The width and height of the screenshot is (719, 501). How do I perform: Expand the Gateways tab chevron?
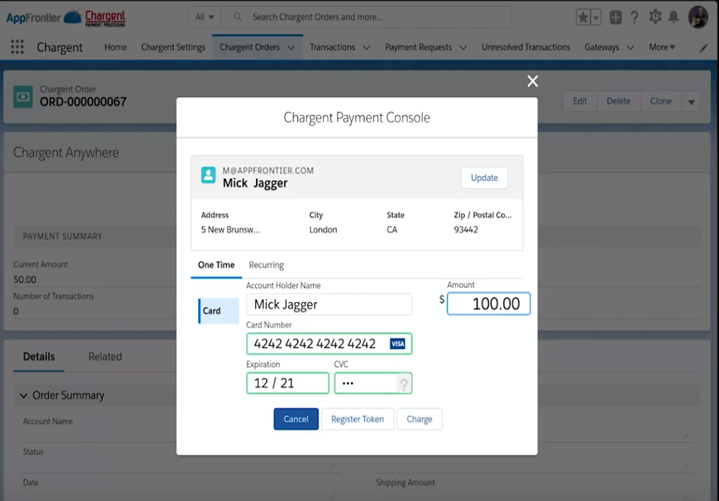[x=631, y=47]
